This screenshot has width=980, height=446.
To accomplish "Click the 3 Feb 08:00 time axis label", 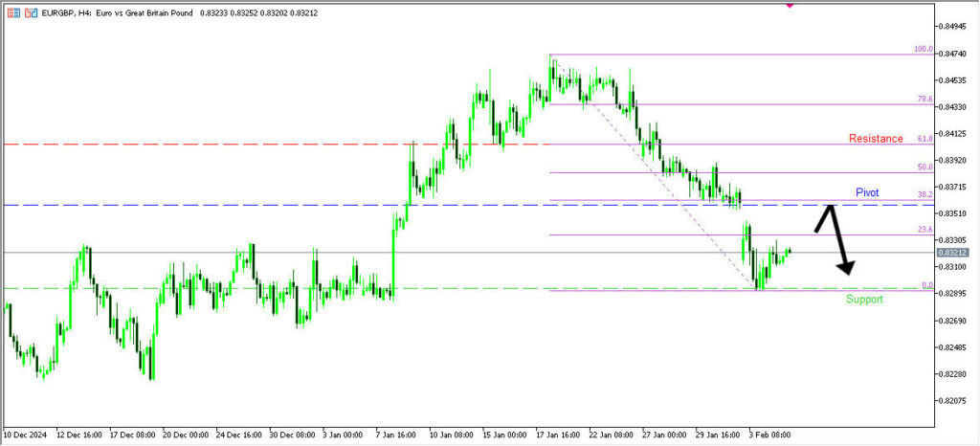I will click(769, 434).
